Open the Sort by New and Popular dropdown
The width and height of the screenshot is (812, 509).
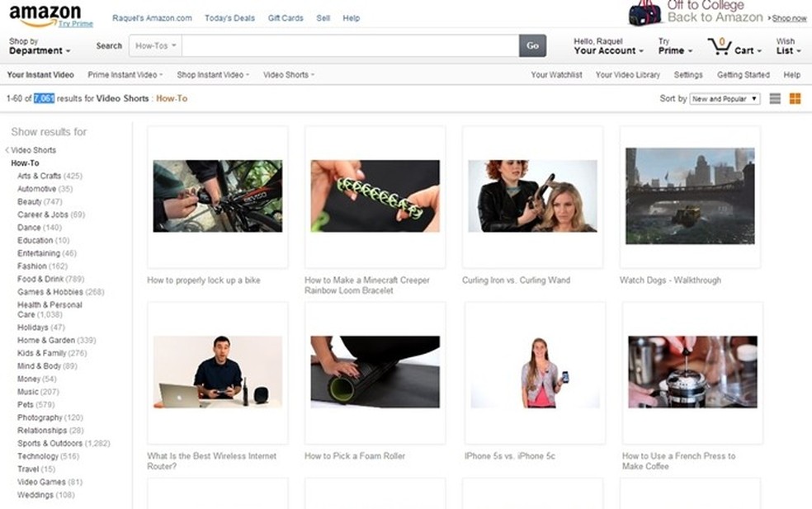click(725, 98)
